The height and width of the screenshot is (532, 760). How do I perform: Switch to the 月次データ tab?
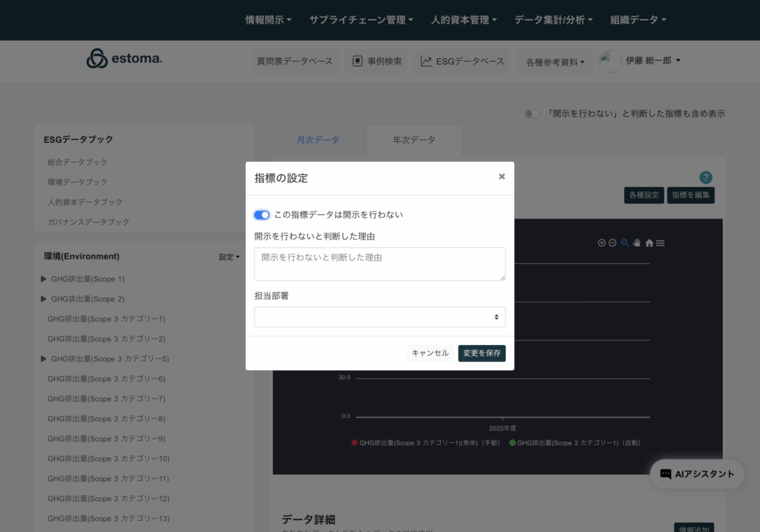(x=318, y=140)
